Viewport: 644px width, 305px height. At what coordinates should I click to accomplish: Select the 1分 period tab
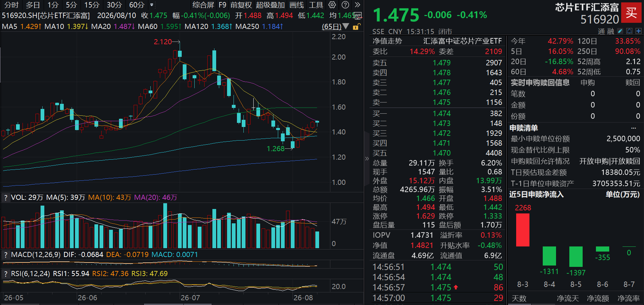tap(53, 5)
